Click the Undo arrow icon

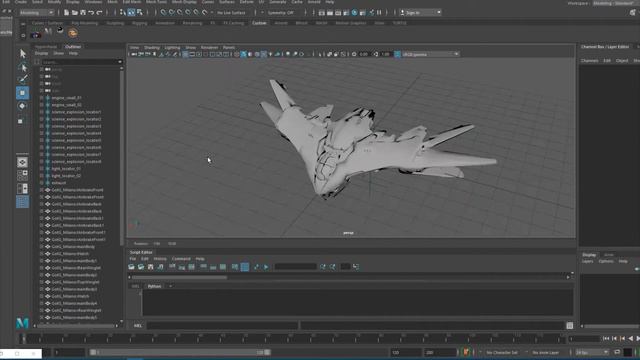(91, 13)
